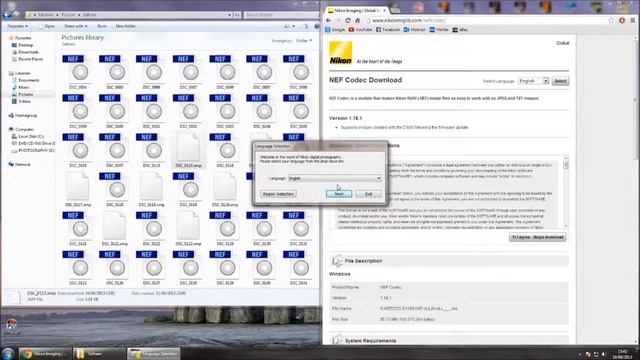Viewport: 640px width, 360px height.
Task: Open the Chrome menu icon
Action: [x=633, y=20]
